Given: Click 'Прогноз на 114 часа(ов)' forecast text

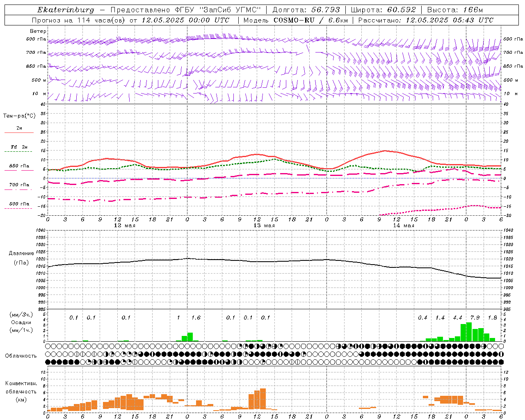Looking at the screenshot, I should pyautogui.click(x=79, y=20).
